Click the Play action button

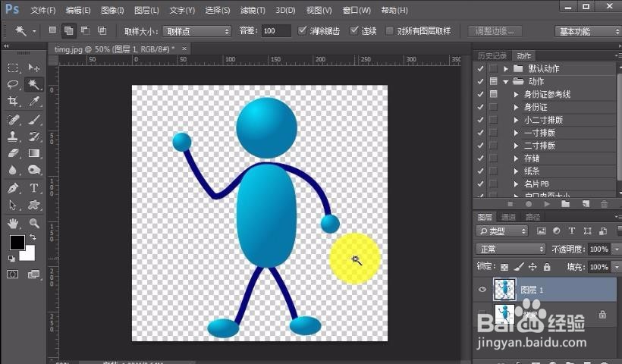point(547,204)
